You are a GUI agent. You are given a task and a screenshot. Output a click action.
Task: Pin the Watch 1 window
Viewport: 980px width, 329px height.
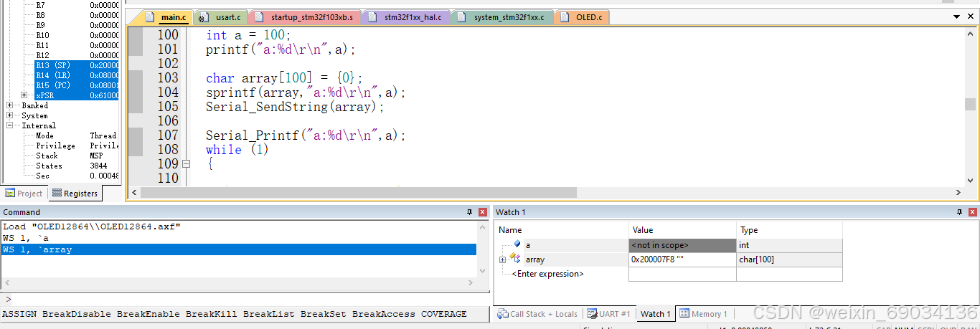coord(960,212)
